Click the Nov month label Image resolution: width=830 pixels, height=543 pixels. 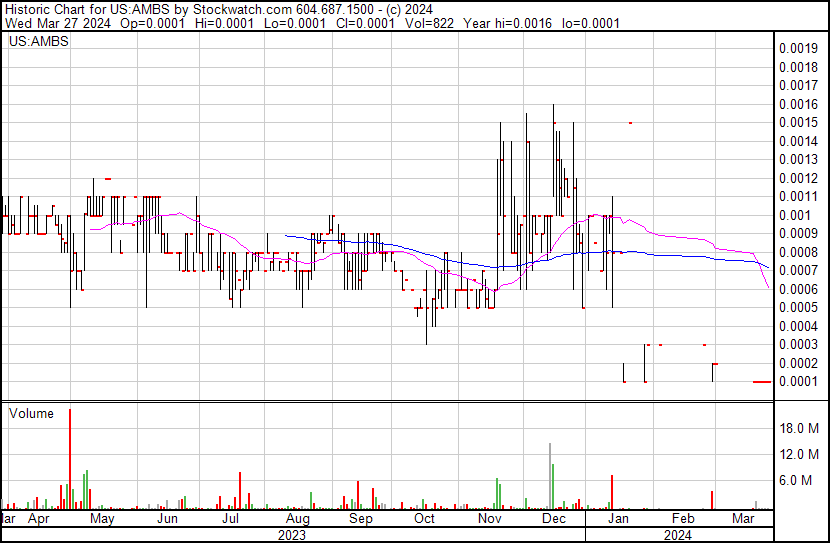click(x=490, y=519)
